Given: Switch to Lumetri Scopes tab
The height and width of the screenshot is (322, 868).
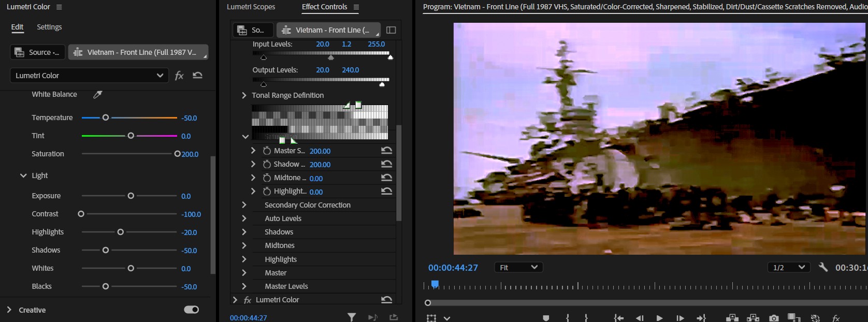Looking at the screenshot, I should click(x=251, y=7).
